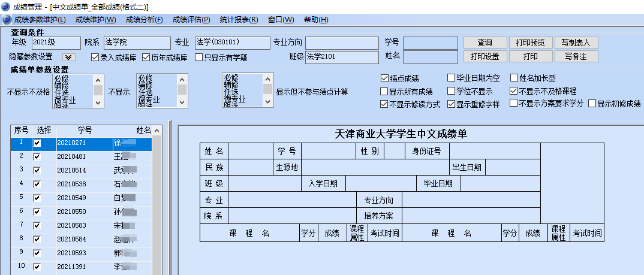
Task: Uncheck 显示重修字样 option
Action: (x=452, y=104)
